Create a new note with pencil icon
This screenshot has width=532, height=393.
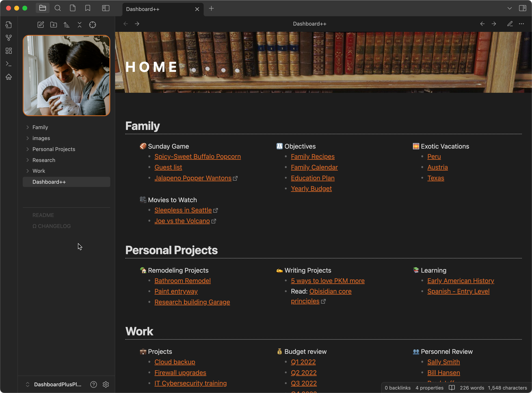point(41,25)
